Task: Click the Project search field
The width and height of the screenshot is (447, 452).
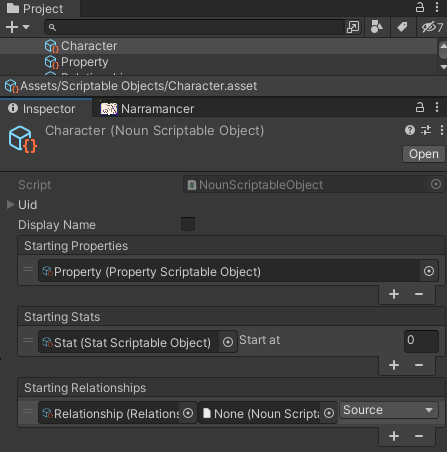Action: (x=194, y=27)
